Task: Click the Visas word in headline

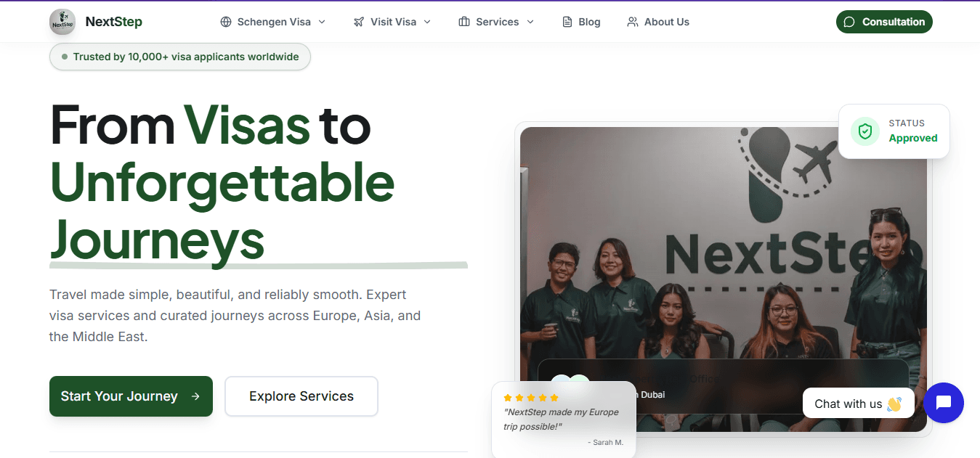Action: (x=246, y=126)
